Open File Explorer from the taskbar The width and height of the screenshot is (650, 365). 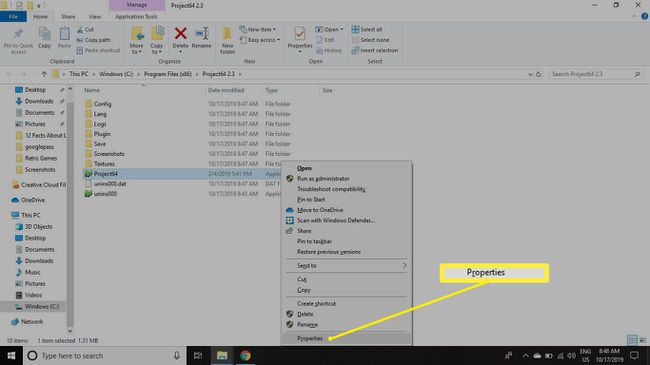[222, 355]
